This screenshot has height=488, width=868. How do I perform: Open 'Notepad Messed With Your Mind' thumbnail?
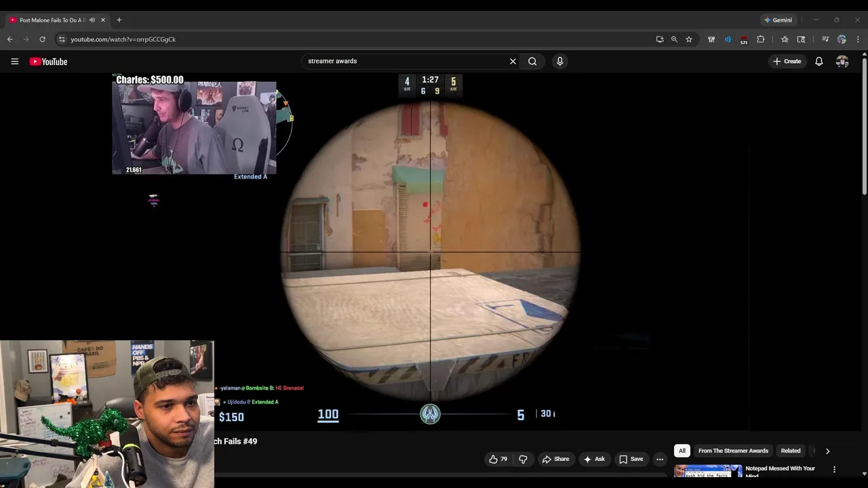click(x=708, y=470)
